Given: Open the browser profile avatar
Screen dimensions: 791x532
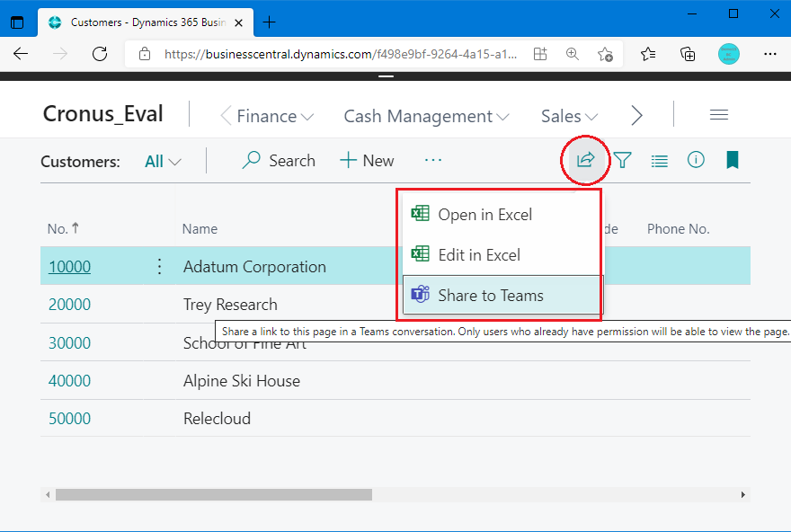Looking at the screenshot, I should tap(728, 53).
